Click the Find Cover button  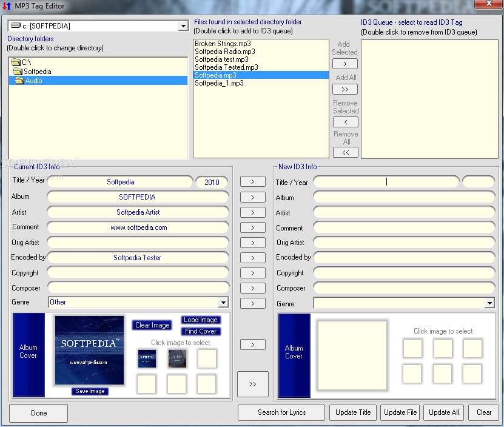click(201, 331)
